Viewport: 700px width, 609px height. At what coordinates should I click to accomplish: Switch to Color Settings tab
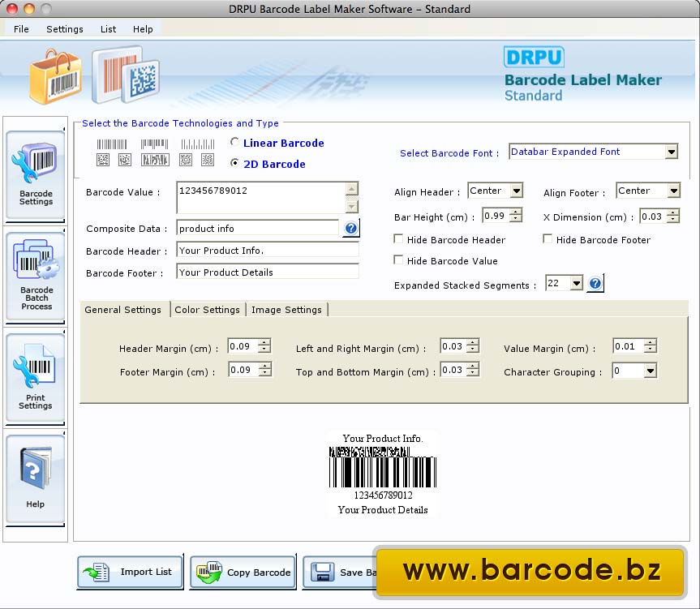(207, 310)
